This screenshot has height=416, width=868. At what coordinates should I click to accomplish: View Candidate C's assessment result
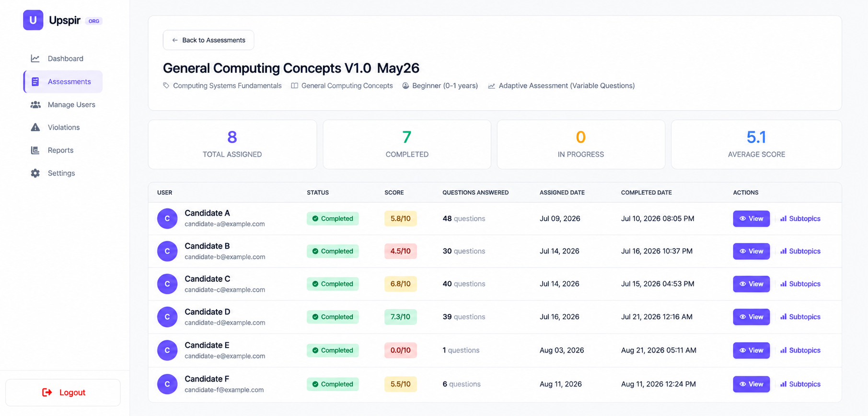tap(751, 284)
